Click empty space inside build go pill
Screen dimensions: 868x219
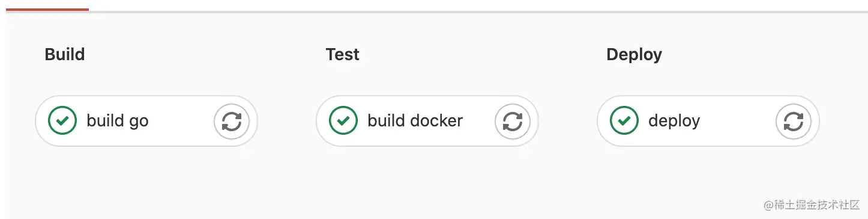pos(180,121)
